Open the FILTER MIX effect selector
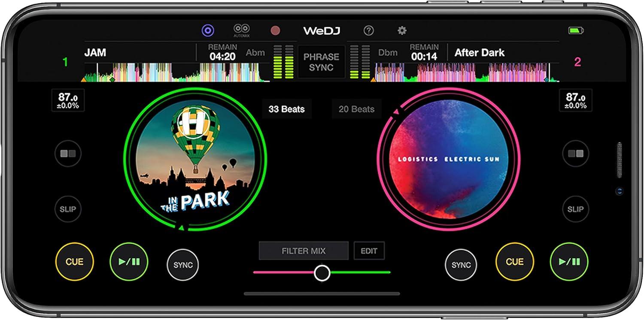 tap(304, 251)
